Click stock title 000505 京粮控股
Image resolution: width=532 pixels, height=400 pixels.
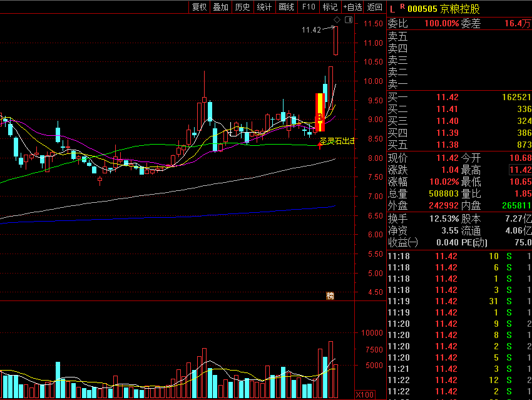(x=444, y=9)
